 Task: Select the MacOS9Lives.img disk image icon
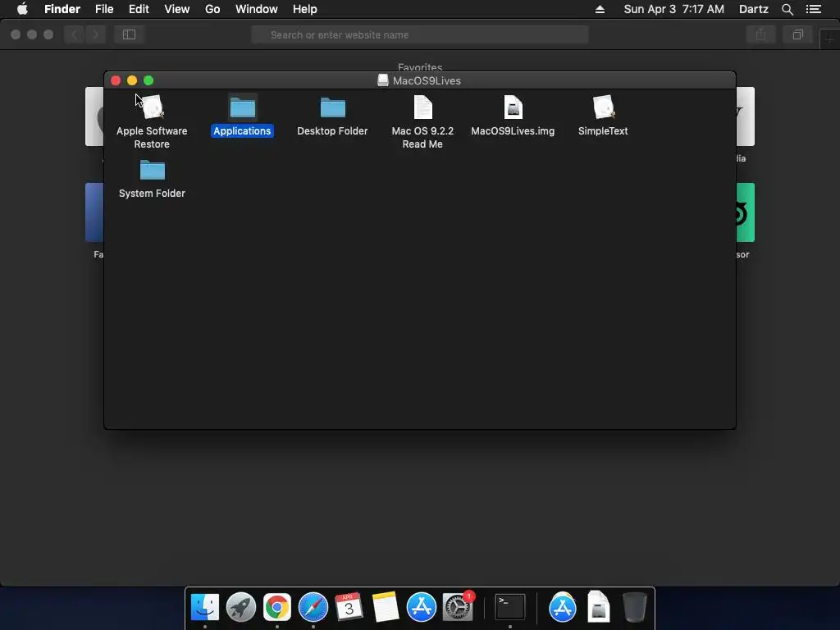(514, 107)
